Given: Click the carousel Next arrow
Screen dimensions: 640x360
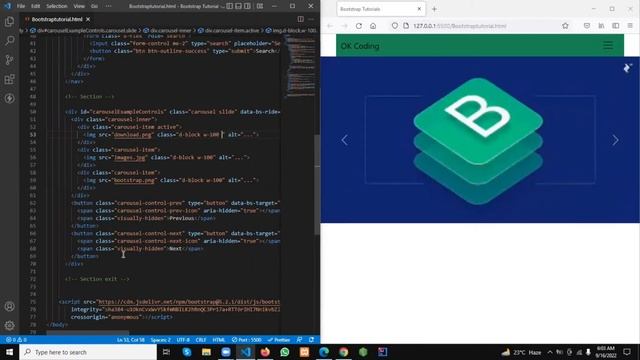Looking at the screenshot, I should (615, 140).
